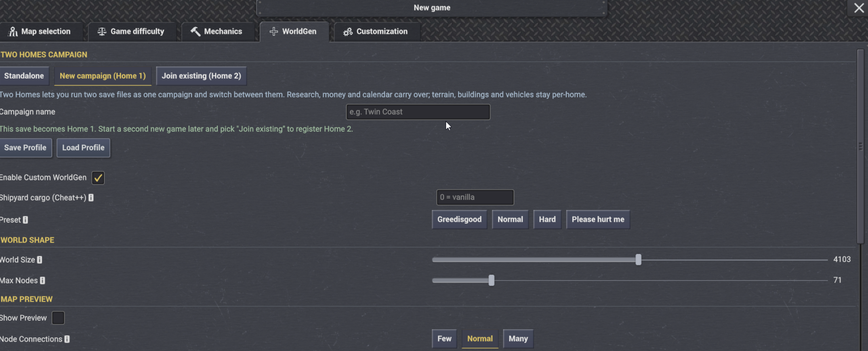The image size is (868, 351).
Task: Apply the Hard preset
Action: (547, 219)
